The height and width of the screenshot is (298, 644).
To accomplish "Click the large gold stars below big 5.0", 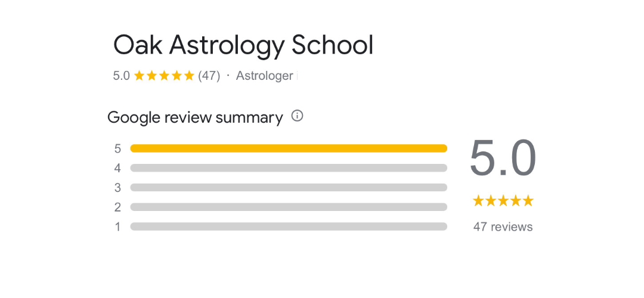I will (x=503, y=201).
